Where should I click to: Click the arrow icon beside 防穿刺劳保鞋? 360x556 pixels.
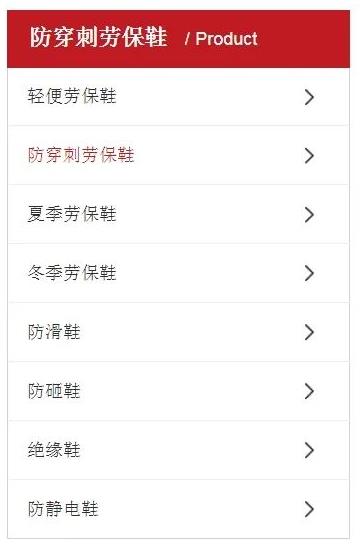[x=309, y=156]
